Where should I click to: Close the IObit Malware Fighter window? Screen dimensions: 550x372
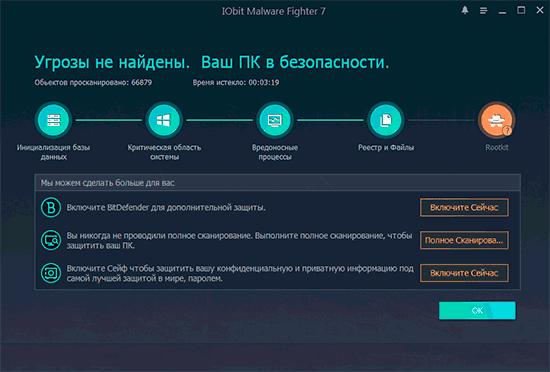(x=540, y=10)
